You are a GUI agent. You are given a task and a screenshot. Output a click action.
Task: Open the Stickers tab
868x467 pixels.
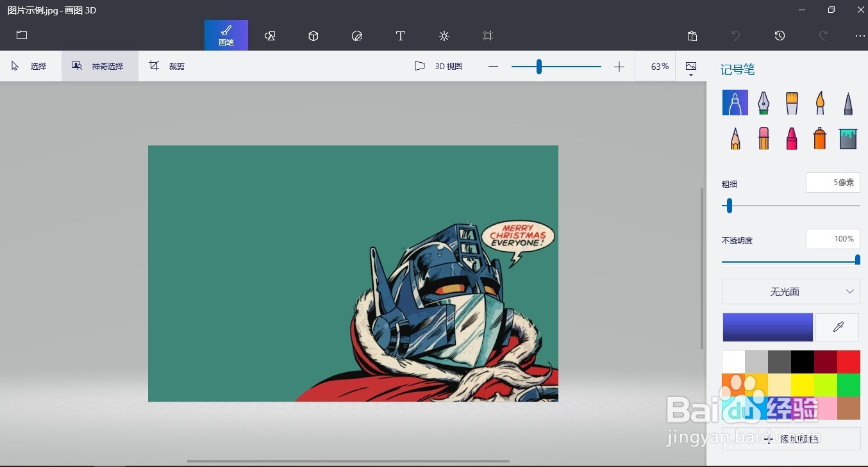[357, 36]
